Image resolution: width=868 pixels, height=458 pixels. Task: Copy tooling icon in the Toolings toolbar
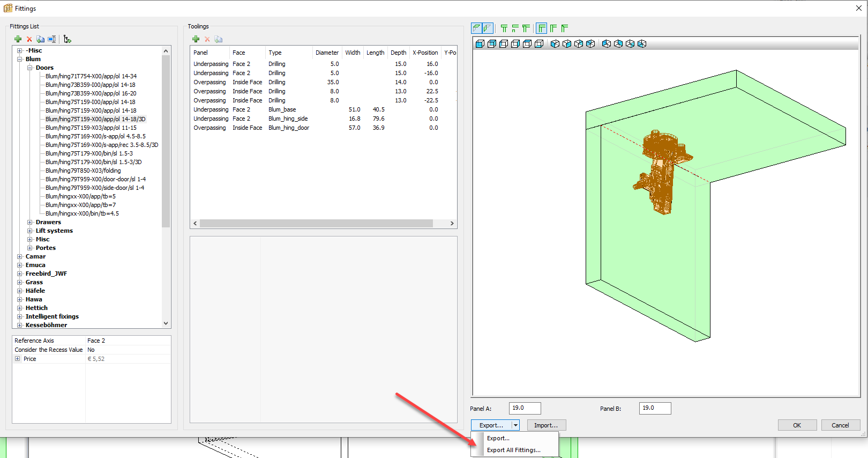(x=219, y=39)
